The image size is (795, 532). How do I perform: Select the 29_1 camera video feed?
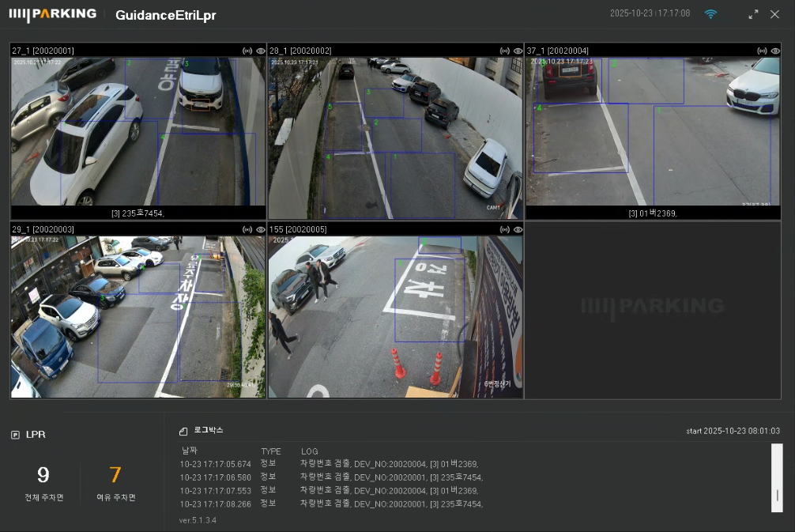coord(138,316)
